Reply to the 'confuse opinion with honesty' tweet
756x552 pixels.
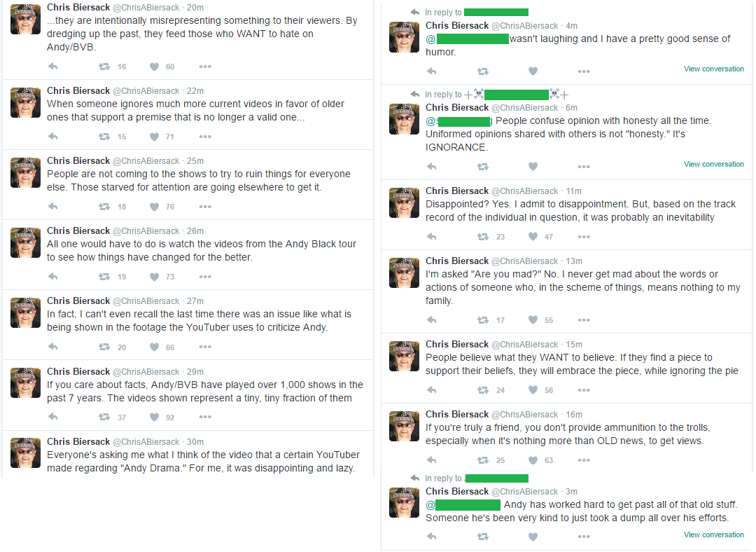(431, 167)
